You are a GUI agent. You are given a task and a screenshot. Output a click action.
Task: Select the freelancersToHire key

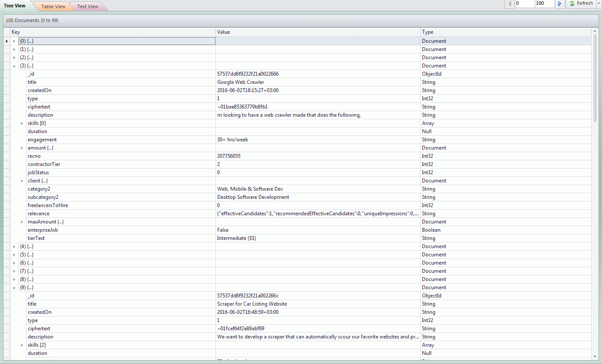tap(48, 205)
